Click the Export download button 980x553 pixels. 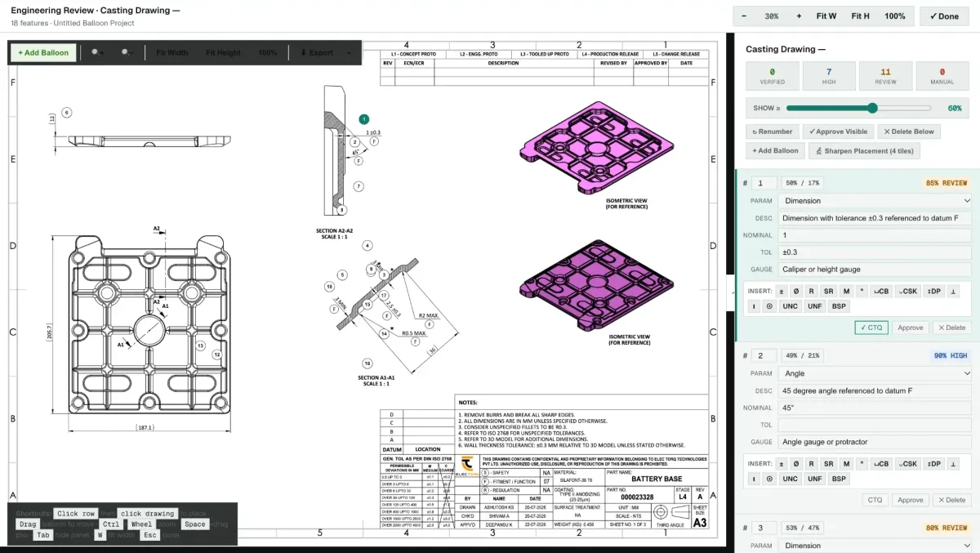[x=317, y=52]
